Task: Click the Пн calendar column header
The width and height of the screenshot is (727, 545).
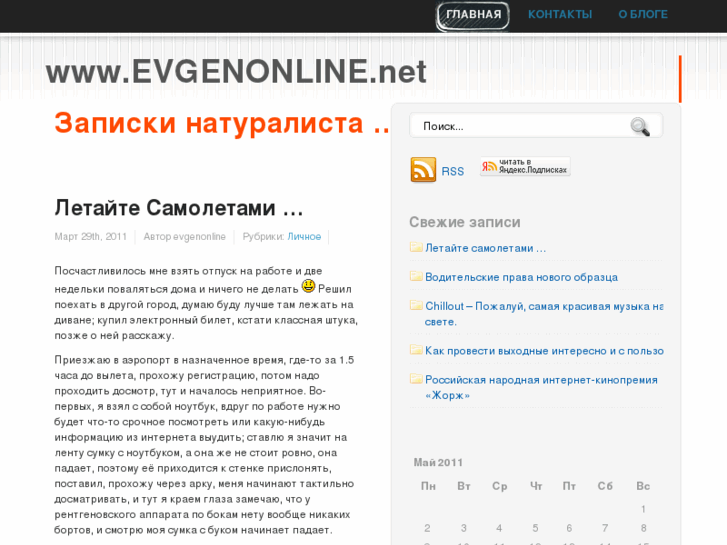Action: tap(428, 486)
